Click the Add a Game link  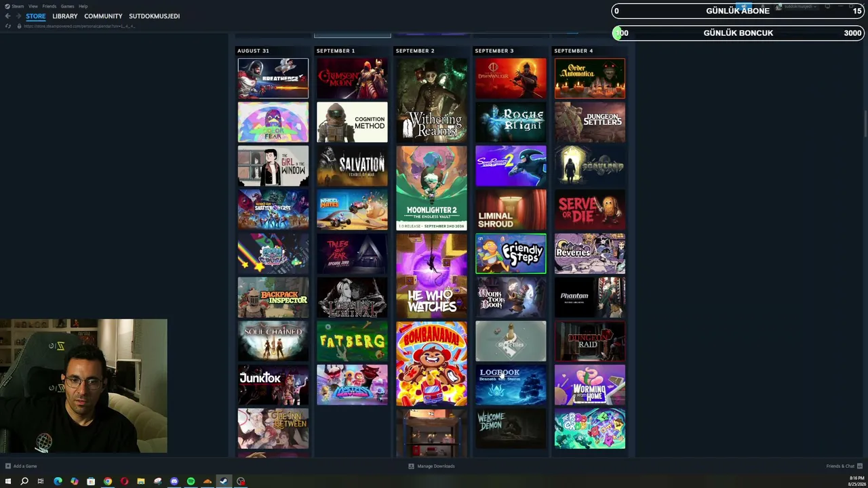click(25, 466)
